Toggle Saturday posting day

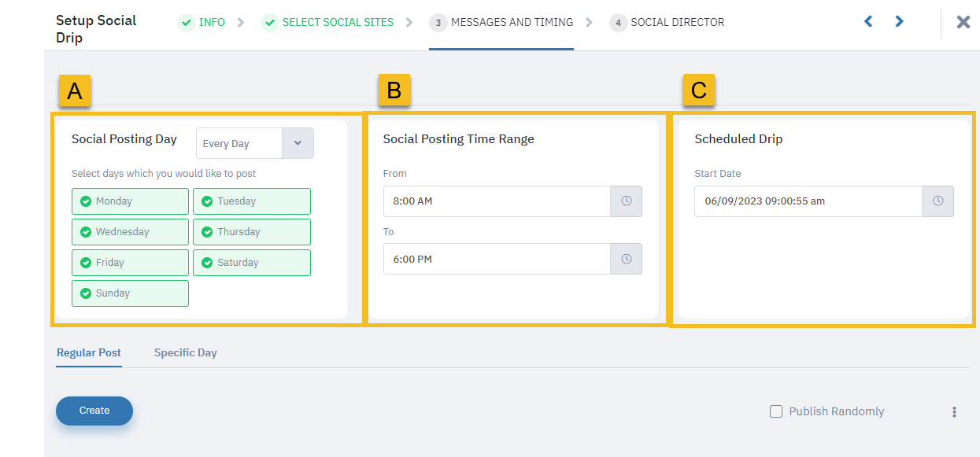click(x=252, y=263)
